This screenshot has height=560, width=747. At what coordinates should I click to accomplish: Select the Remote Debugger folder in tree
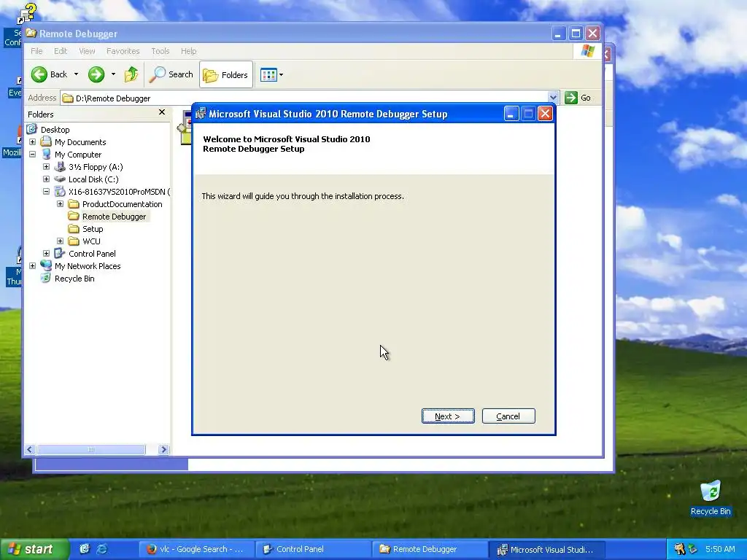pyautogui.click(x=114, y=216)
